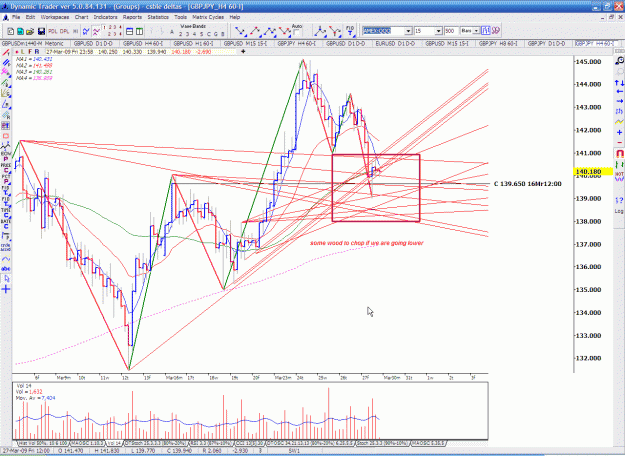Viewport: 625px width, 456px height.
Task: Open the symbol combo box dropdown
Action: coord(408,31)
